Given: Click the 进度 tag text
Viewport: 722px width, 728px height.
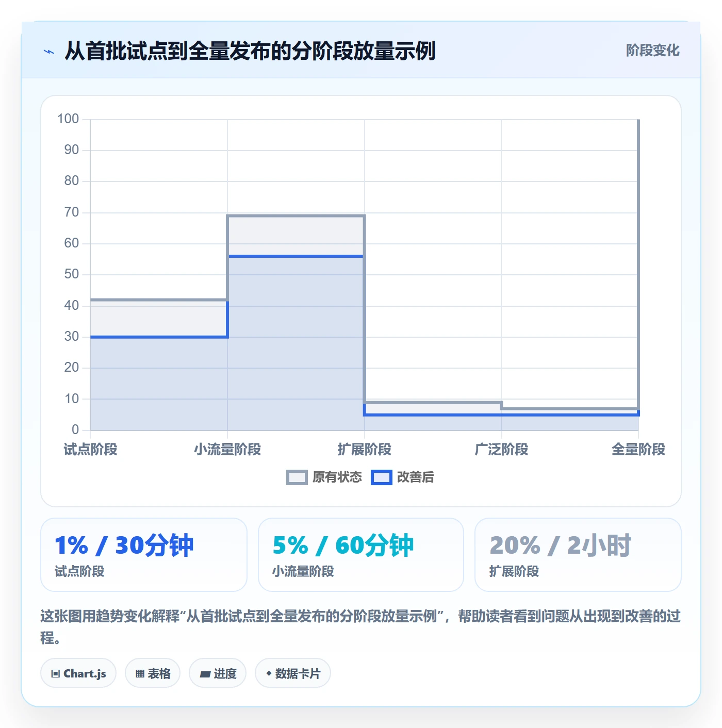Looking at the screenshot, I should pyautogui.click(x=225, y=674).
